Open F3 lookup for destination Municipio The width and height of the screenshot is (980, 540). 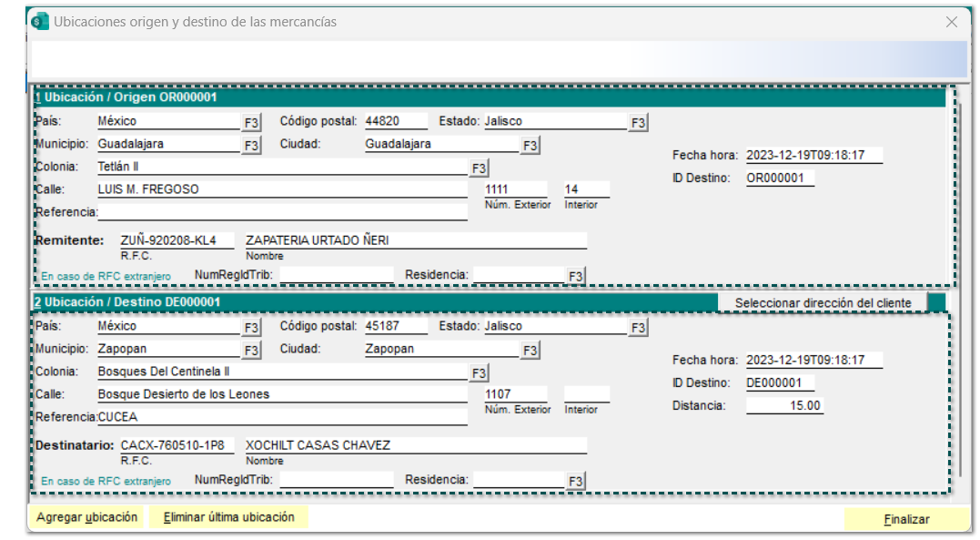pos(251,350)
